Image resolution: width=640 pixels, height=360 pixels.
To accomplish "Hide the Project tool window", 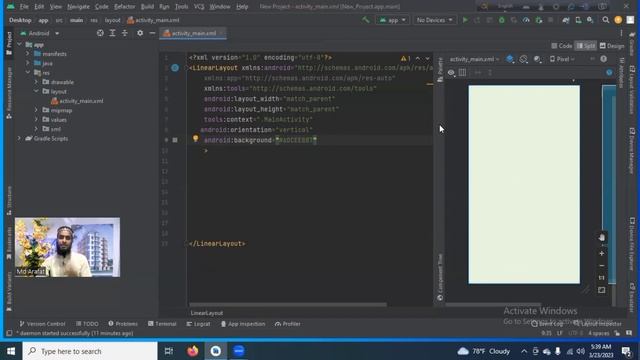I will [152, 33].
